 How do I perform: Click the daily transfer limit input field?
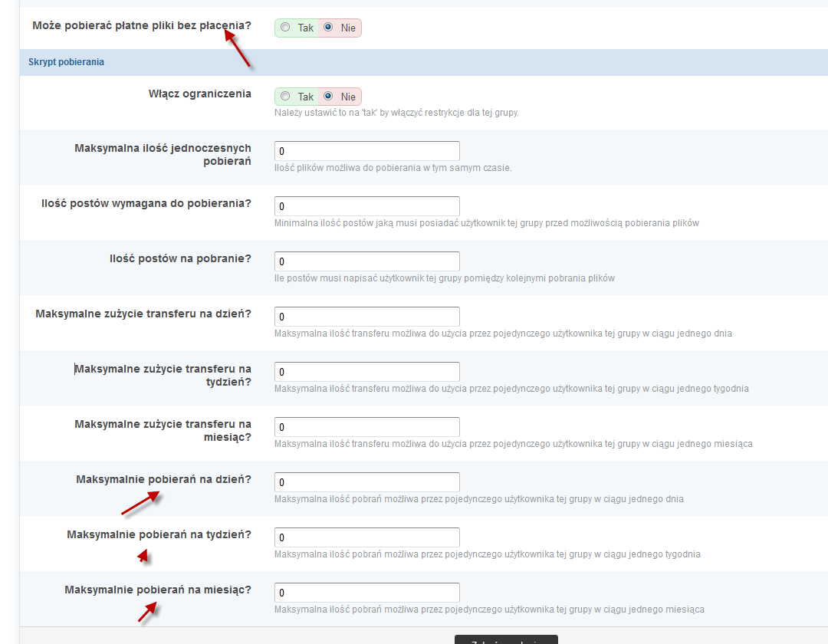[x=366, y=316]
